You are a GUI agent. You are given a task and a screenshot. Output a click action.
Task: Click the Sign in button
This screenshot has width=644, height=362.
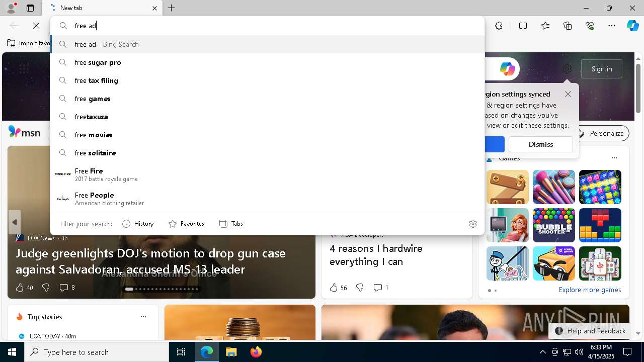[602, 69]
